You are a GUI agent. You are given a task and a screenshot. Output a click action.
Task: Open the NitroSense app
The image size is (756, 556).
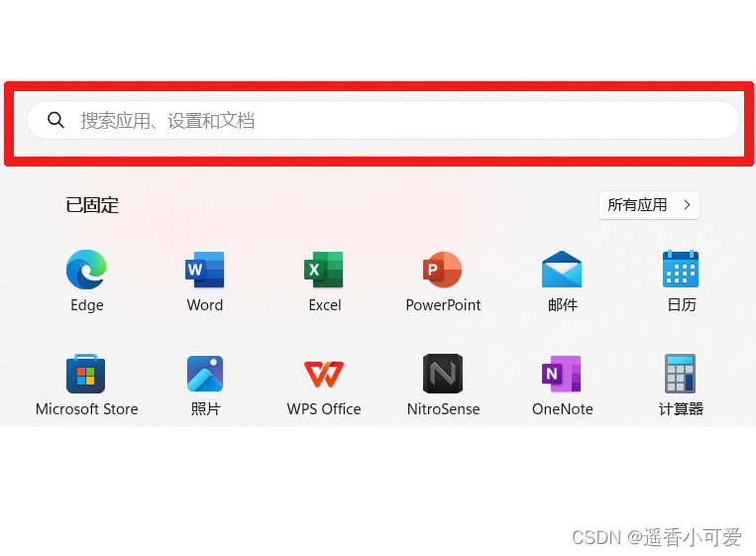tap(443, 386)
